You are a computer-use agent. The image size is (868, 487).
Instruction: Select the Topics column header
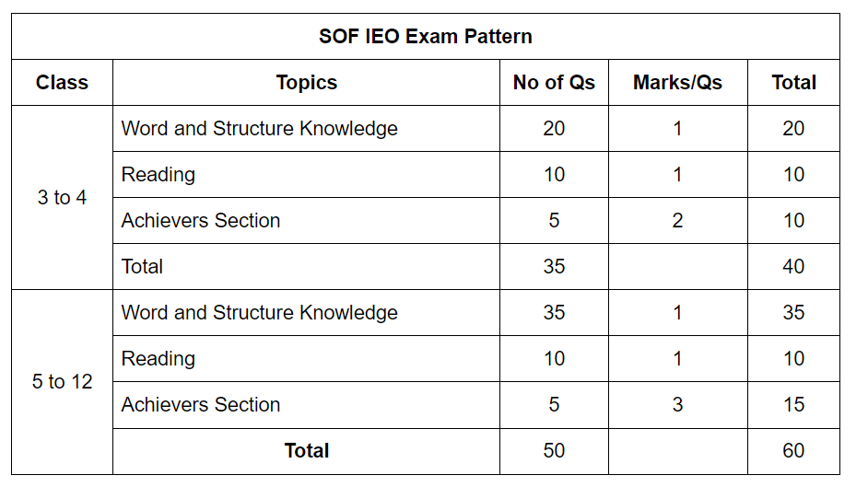click(x=306, y=83)
